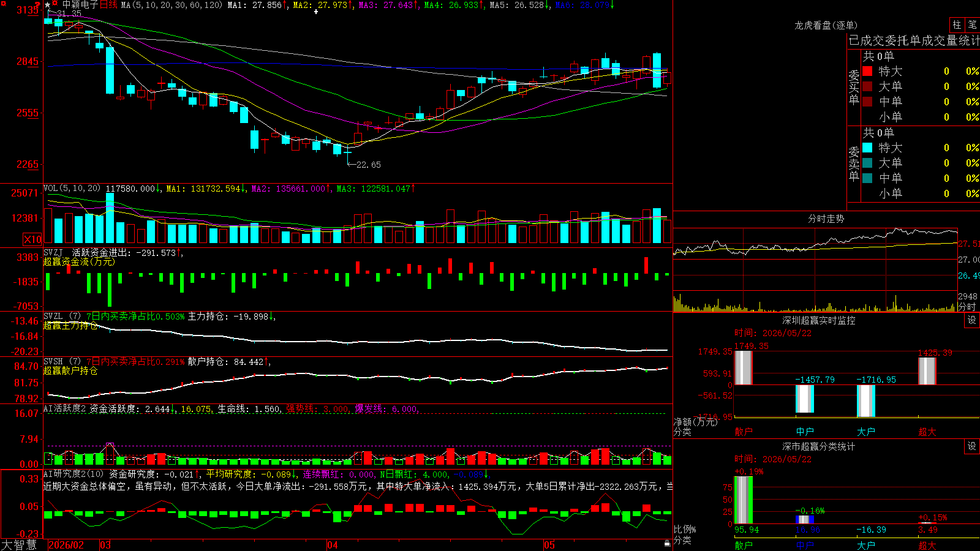Click the 时间: 2026/05/22 text in 深圳超赢实时监控
The width and height of the screenshot is (980, 551).
[x=773, y=333]
